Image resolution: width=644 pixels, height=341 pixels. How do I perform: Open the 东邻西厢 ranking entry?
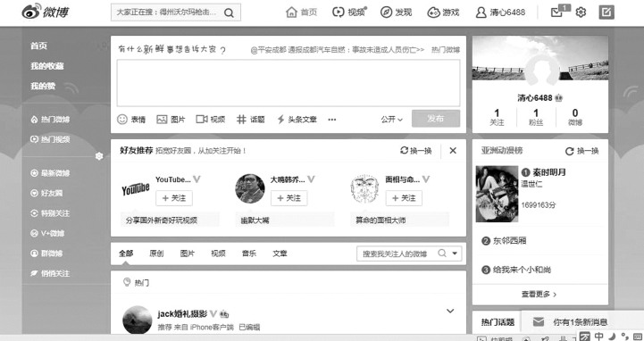coord(509,241)
